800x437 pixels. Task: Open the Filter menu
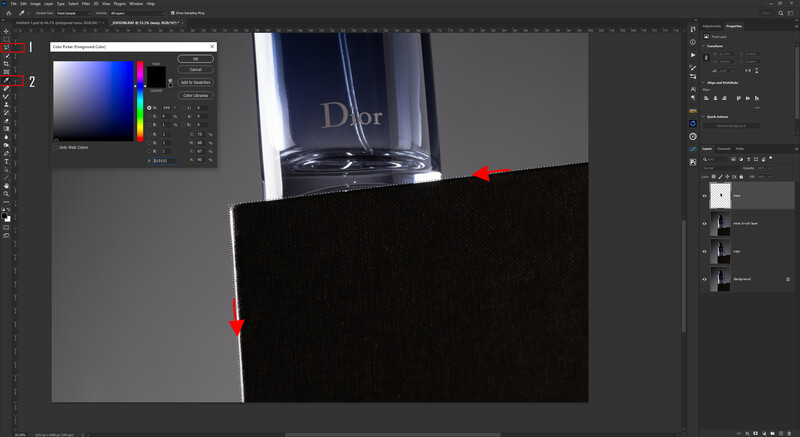coord(86,4)
